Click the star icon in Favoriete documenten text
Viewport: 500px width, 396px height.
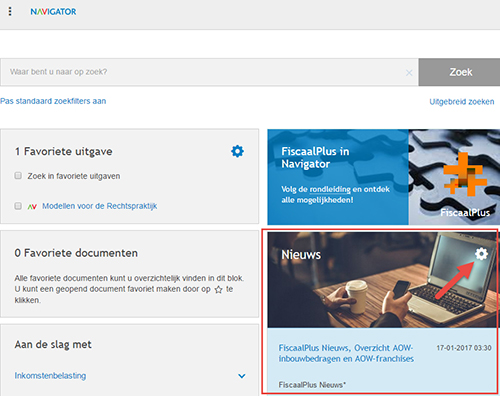[x=218, y=290]
